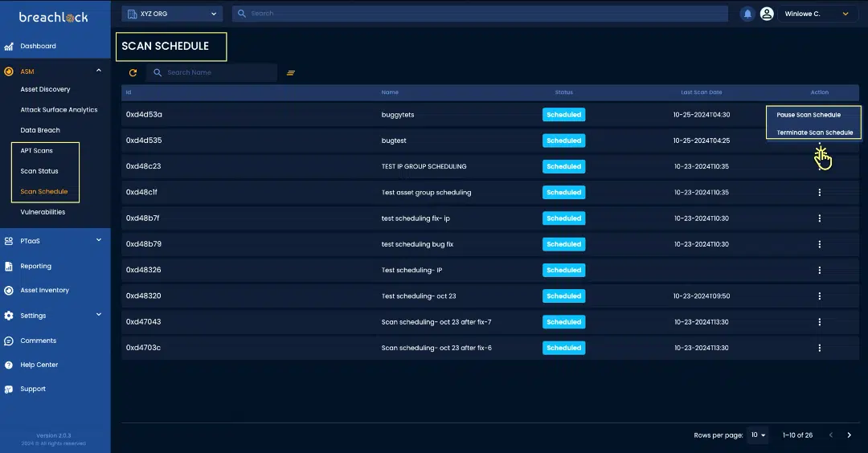
Task: Click the breachlock logo
Action: 54,17
